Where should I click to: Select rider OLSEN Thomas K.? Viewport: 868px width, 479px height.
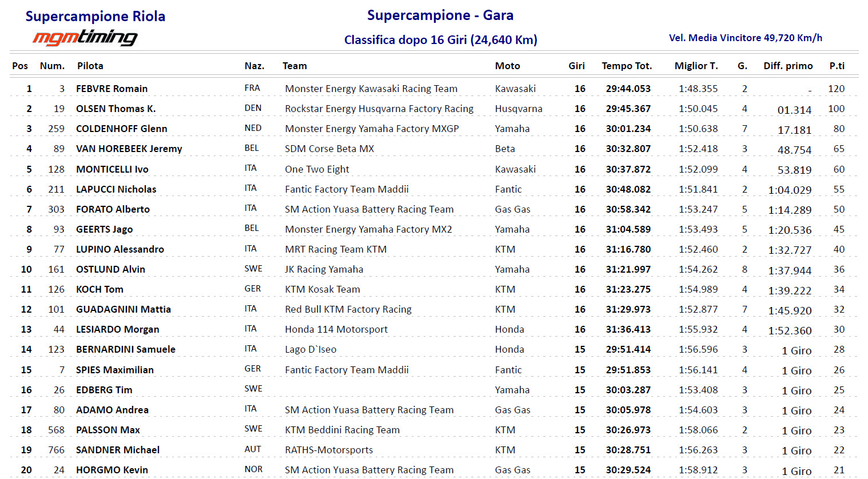[x=116, y=109]
